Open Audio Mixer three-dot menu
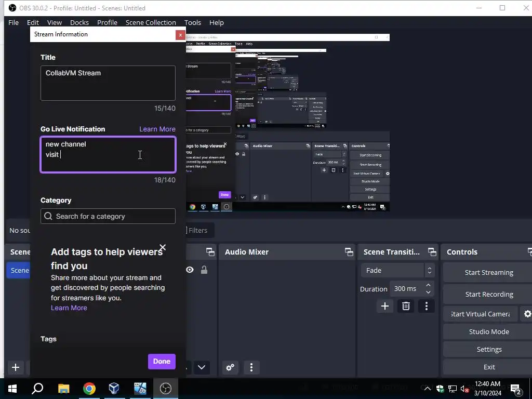The image size is (532, 399). point(251,367)
